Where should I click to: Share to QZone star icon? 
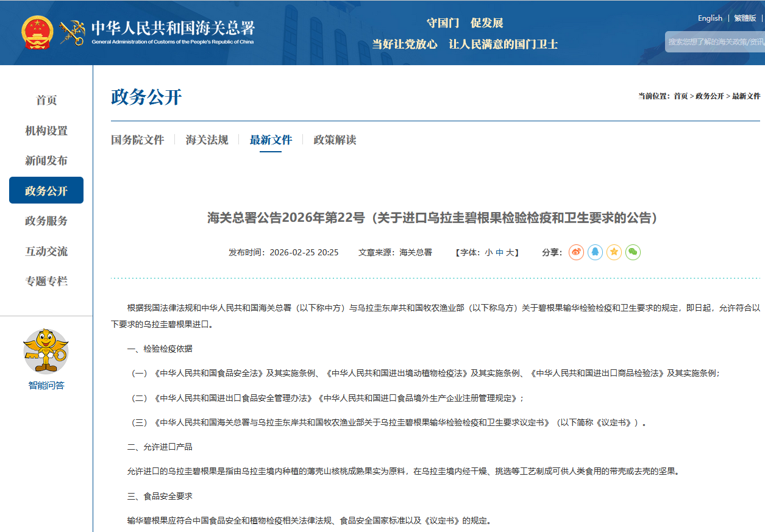614,252
